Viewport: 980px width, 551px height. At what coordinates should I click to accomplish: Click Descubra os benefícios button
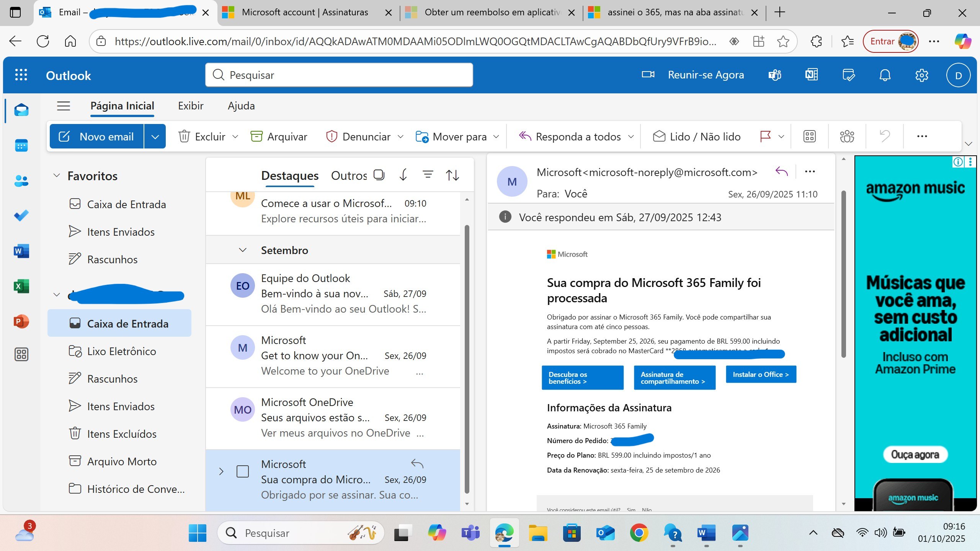pyautogui.click(x=582, y=378)
